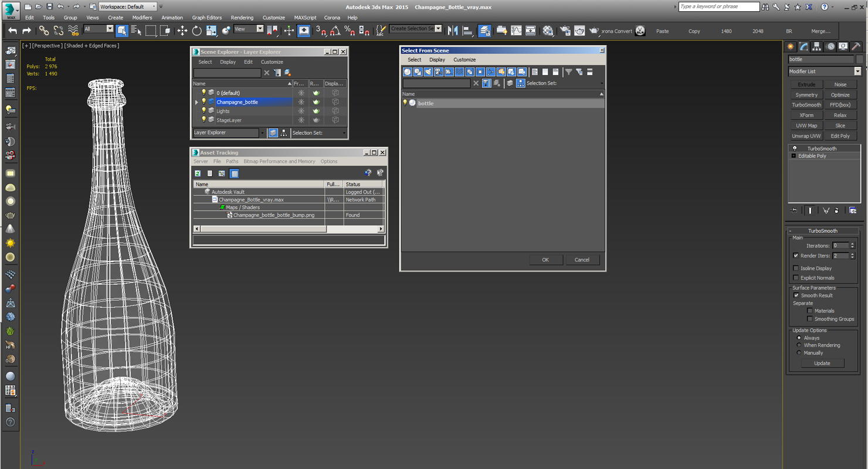Click the Unwrap UVW modifier button
The width and height of the screenshot is (868, 469).
click(x=806, y=136)
